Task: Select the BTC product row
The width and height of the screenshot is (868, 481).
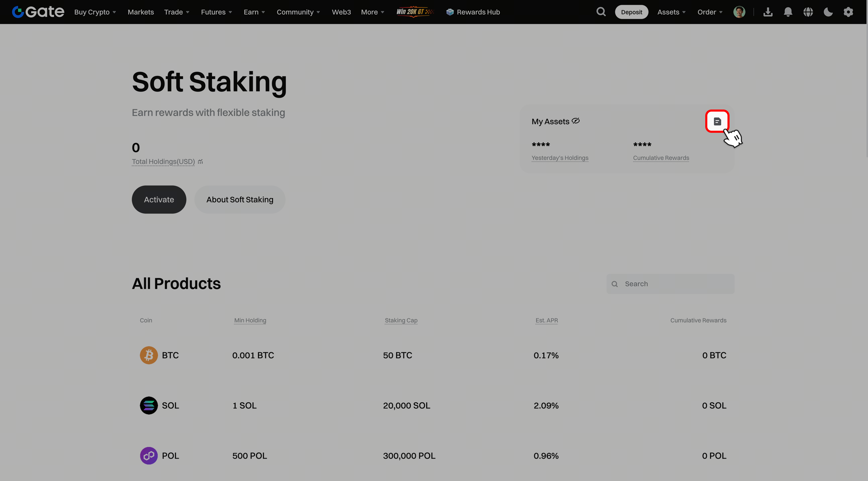Action: pos(433,355)
